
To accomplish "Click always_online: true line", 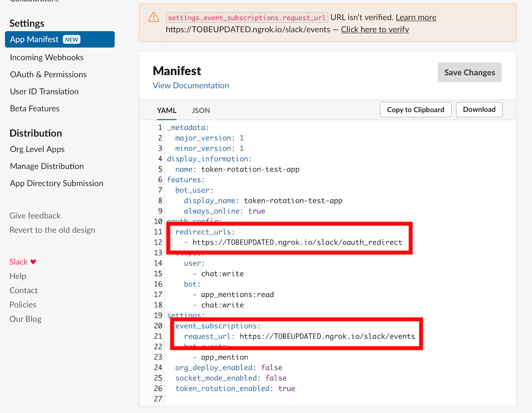I will (225, 211).
